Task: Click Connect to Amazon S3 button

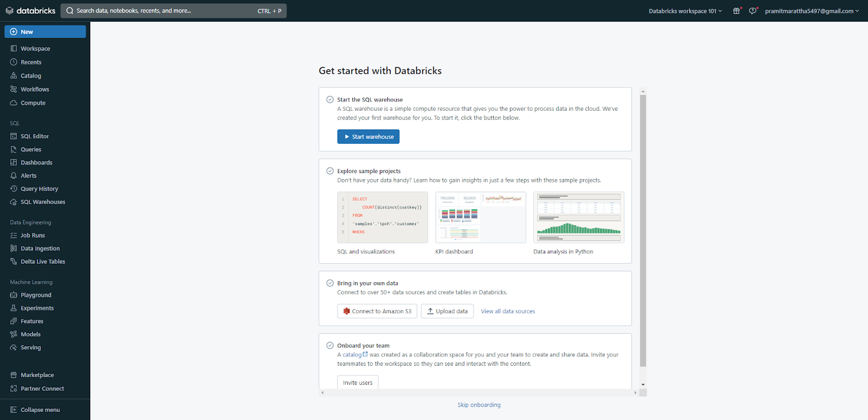Action: [377, 311]
